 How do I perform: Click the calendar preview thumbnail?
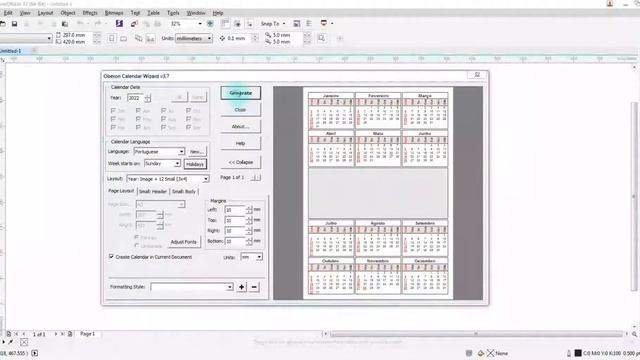tap(378, 193)
